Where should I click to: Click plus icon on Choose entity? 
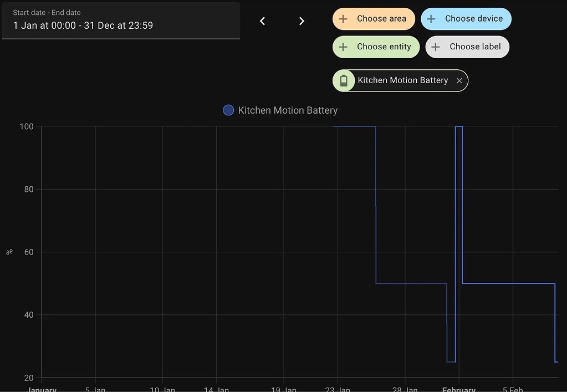click(343, 47)
